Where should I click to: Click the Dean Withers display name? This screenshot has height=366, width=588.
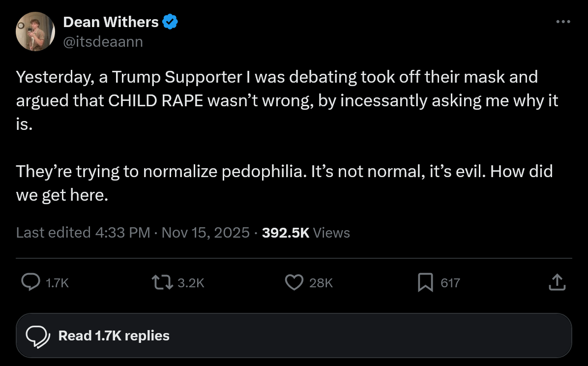click(x=111, y=22)
